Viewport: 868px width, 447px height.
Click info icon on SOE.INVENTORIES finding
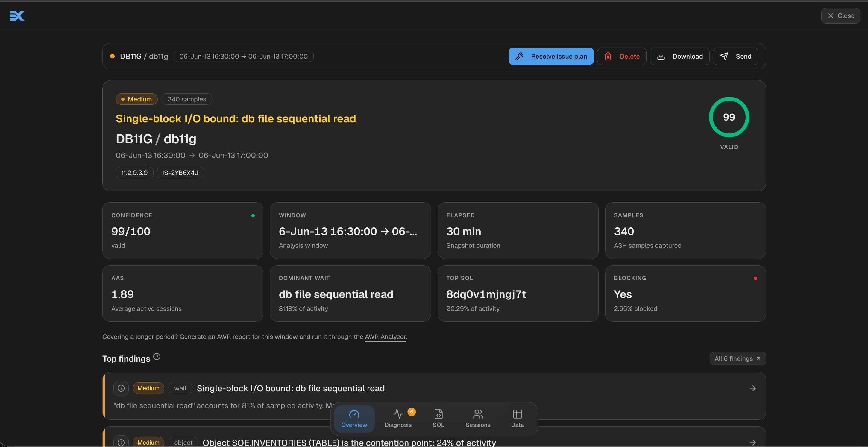tap(121, 442)
